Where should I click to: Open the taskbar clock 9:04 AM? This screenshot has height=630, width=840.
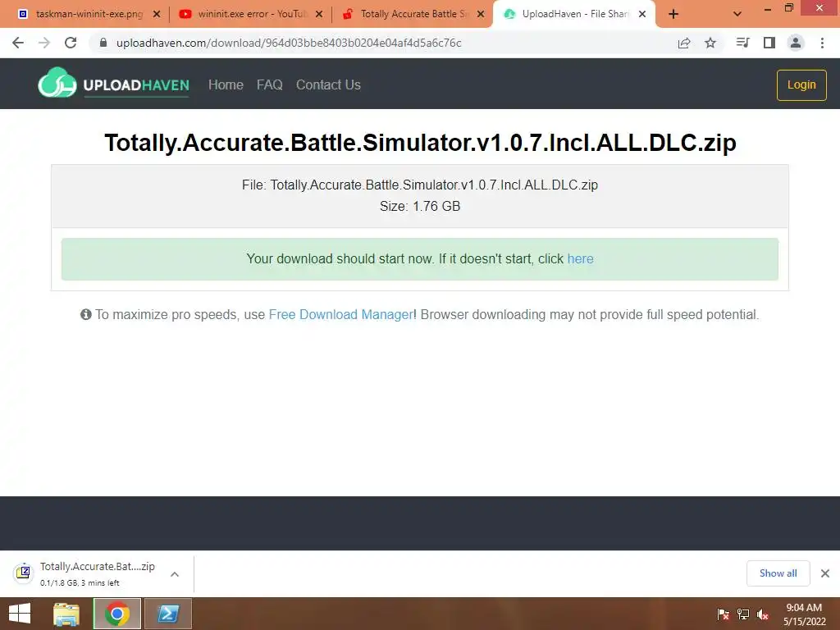point(804,614)
